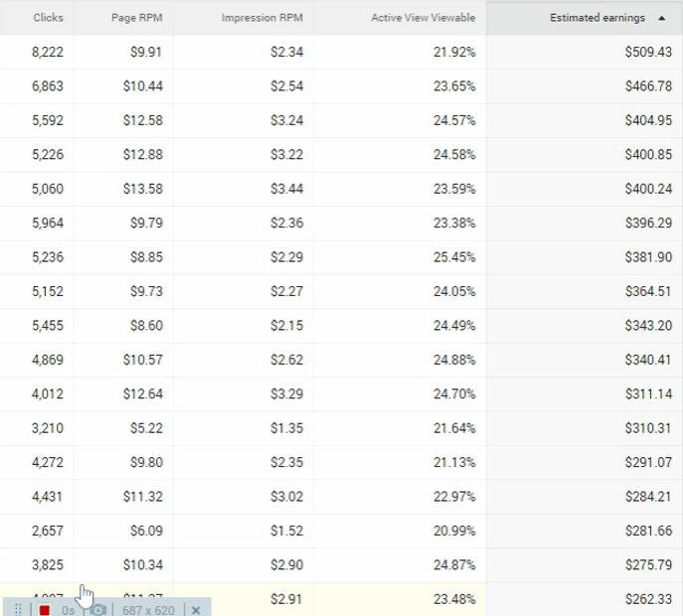Click the $6.09 Page RPM value
This screenshot has height=616, width=683.
[146, 531]
